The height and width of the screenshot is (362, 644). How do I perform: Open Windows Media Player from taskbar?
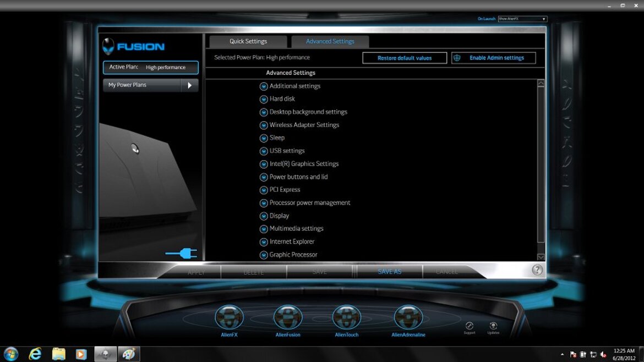pos(81,354)
